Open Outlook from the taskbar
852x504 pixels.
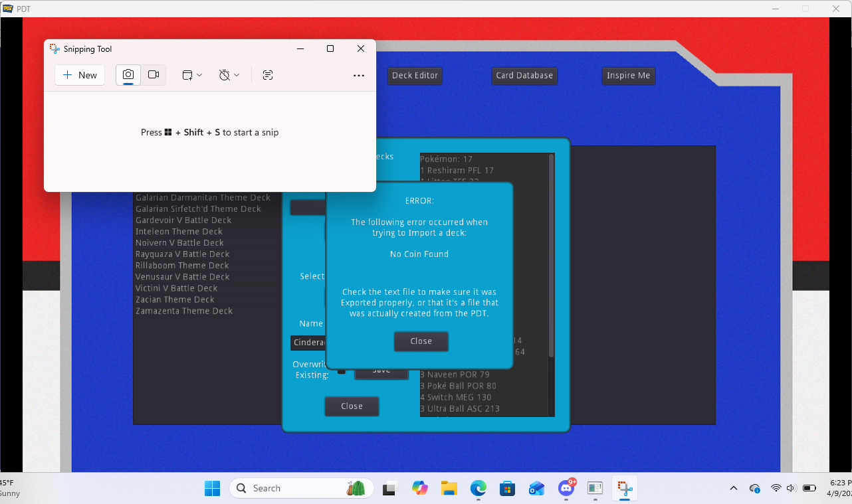537,488
